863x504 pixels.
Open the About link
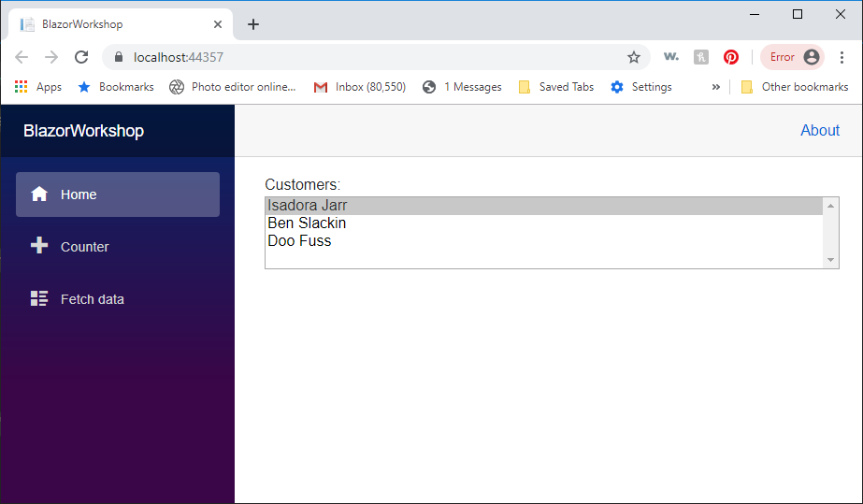pyautogui.click(x=819, y=130)
